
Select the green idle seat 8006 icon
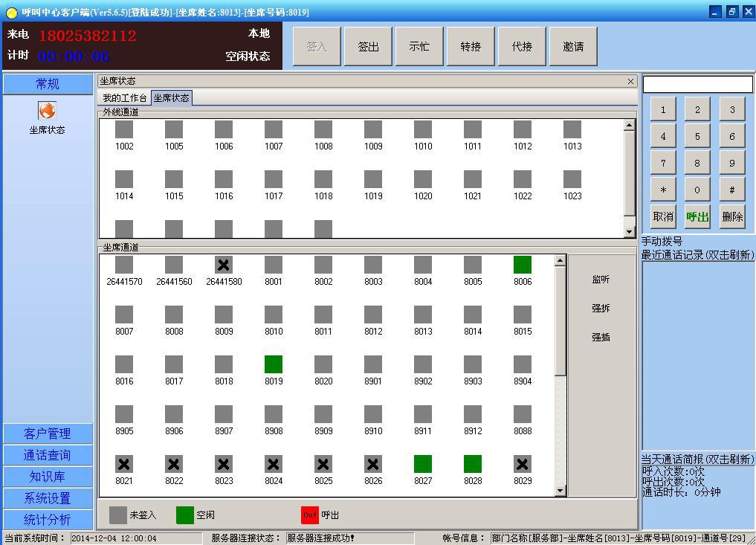(x=523, y=265)
